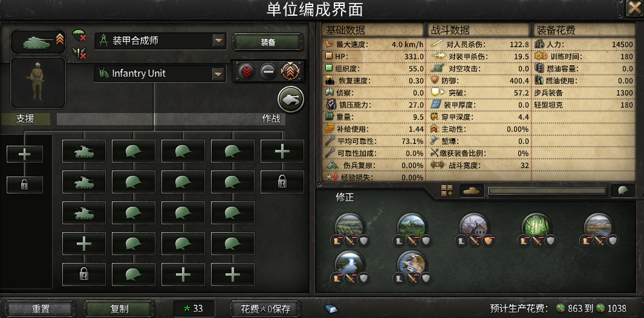Switch to the 支援 support tab
The image size is (644, 318).
tap(25, 119)
